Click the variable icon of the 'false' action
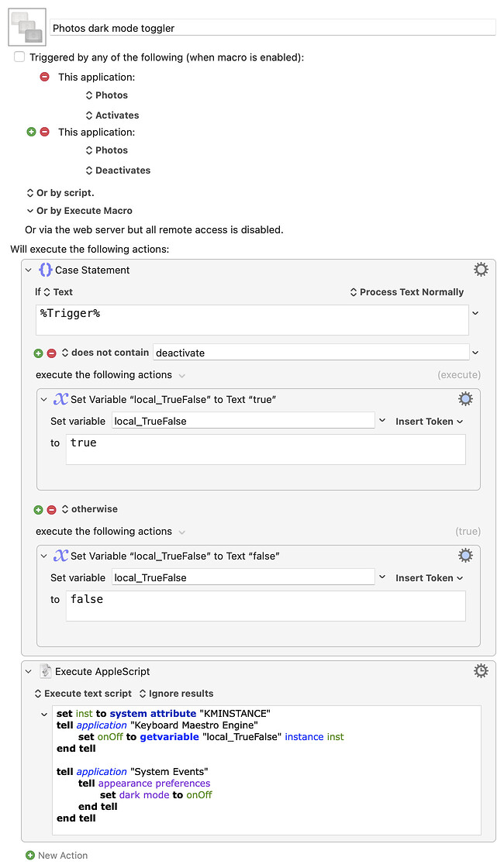 (60, 555)
